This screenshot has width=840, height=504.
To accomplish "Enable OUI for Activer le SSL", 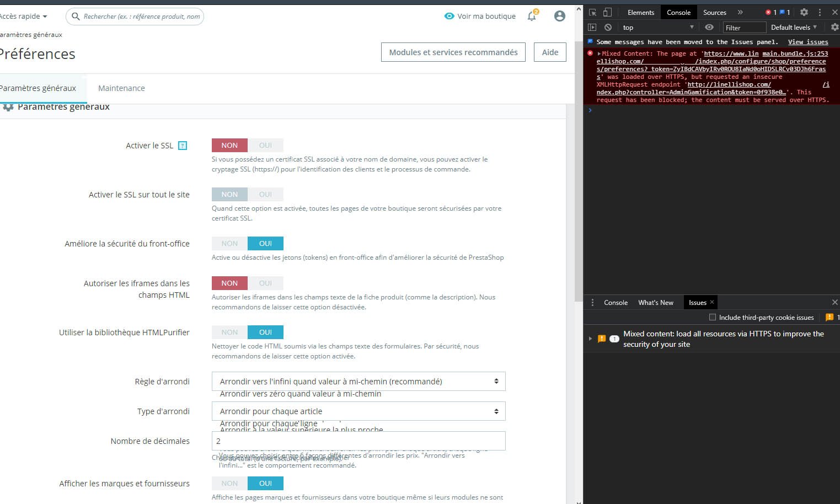I will click(x=265, y=146).
